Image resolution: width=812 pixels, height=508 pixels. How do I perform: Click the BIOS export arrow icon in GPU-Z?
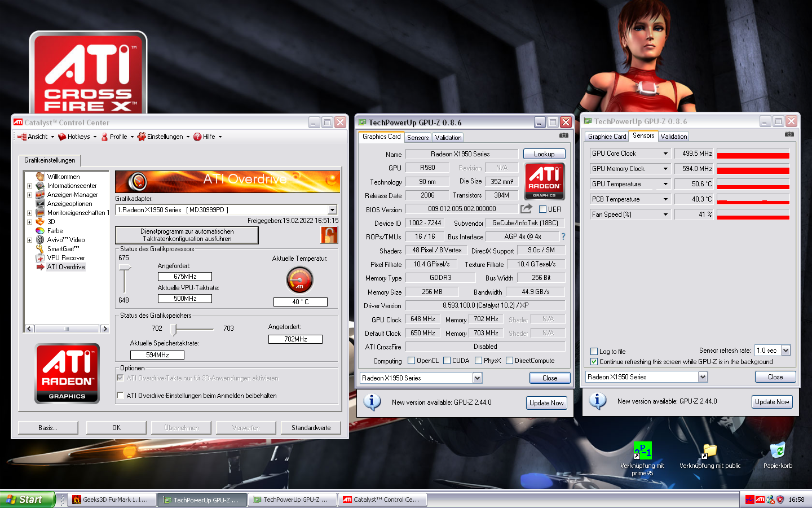(x=526, y=208)
